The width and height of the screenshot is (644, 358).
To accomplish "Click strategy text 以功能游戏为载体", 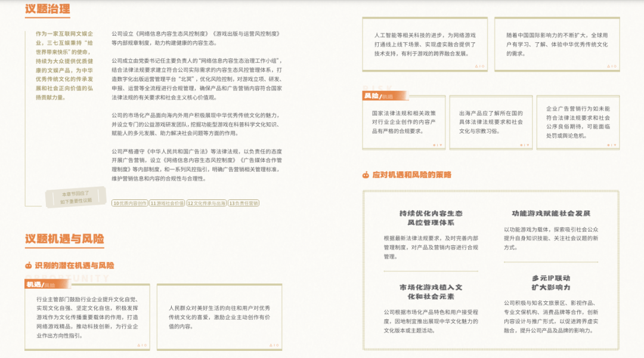I will pos(551,239).
